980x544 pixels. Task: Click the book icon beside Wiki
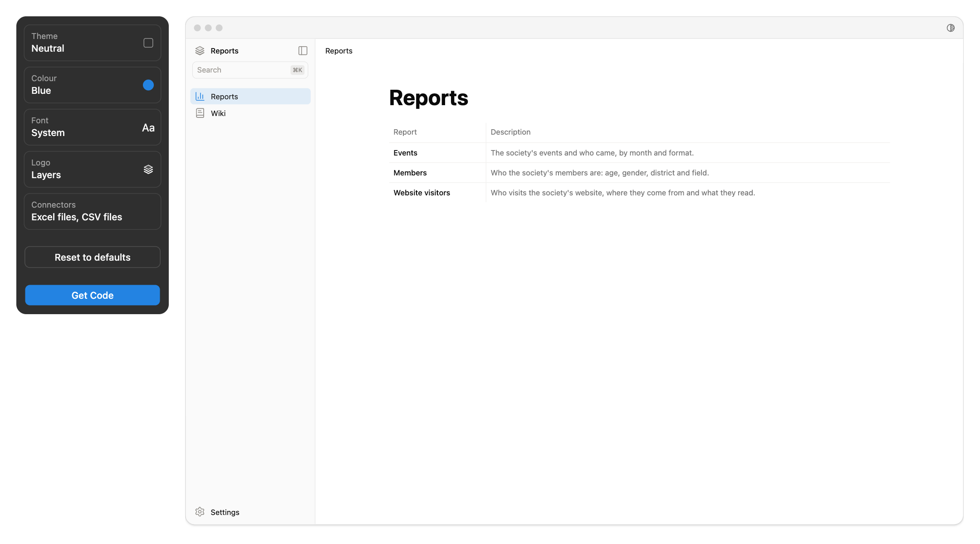pos(200,113)
